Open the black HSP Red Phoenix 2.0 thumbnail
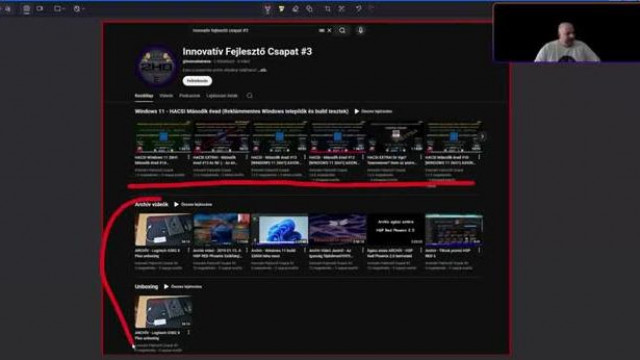 [x=395, y=229]
